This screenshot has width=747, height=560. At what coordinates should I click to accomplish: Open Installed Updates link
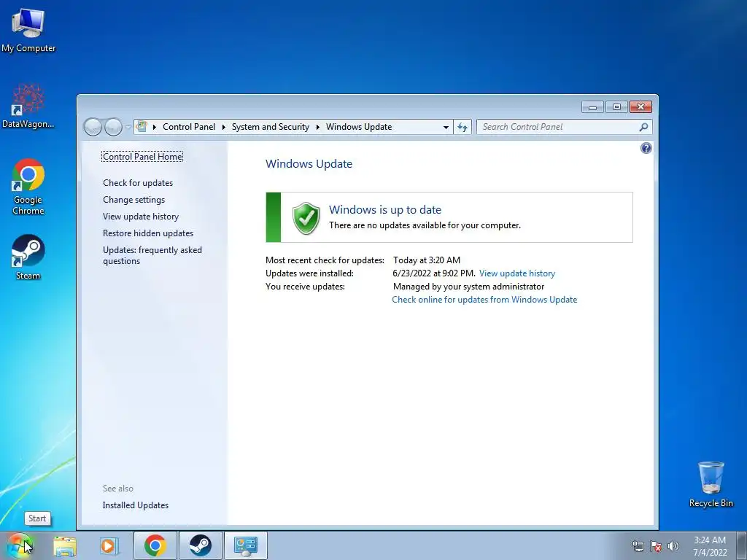coord(135,505)
